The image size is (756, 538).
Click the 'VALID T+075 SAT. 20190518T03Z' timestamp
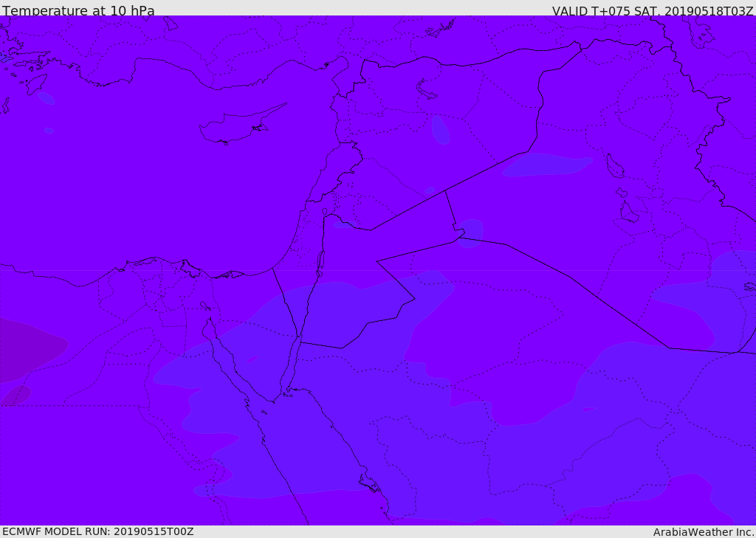(x=653, y=10)
